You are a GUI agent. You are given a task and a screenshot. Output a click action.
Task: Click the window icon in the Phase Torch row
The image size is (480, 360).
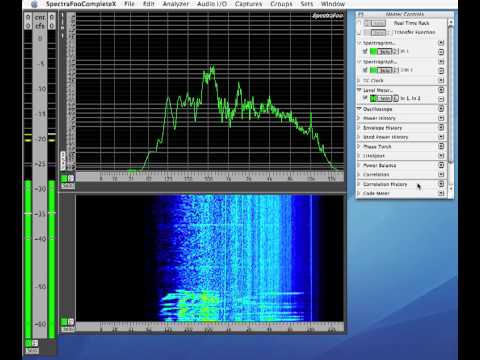(441, 146)
